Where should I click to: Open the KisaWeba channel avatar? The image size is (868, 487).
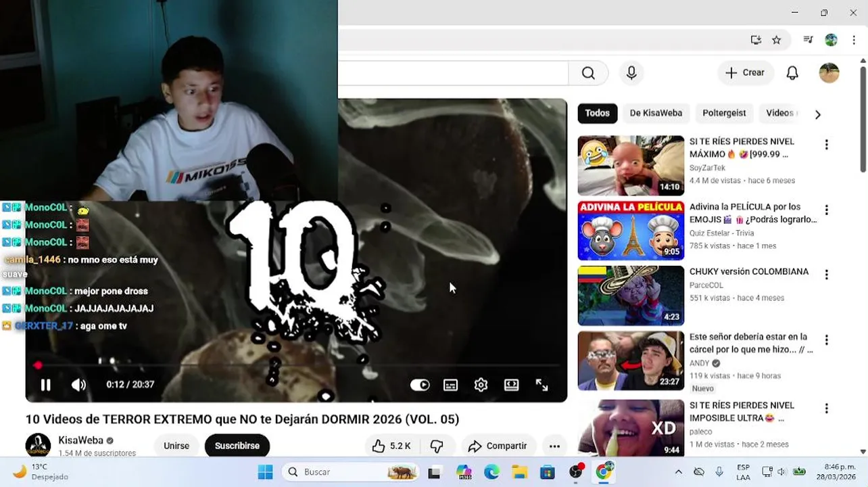point(38,446)
